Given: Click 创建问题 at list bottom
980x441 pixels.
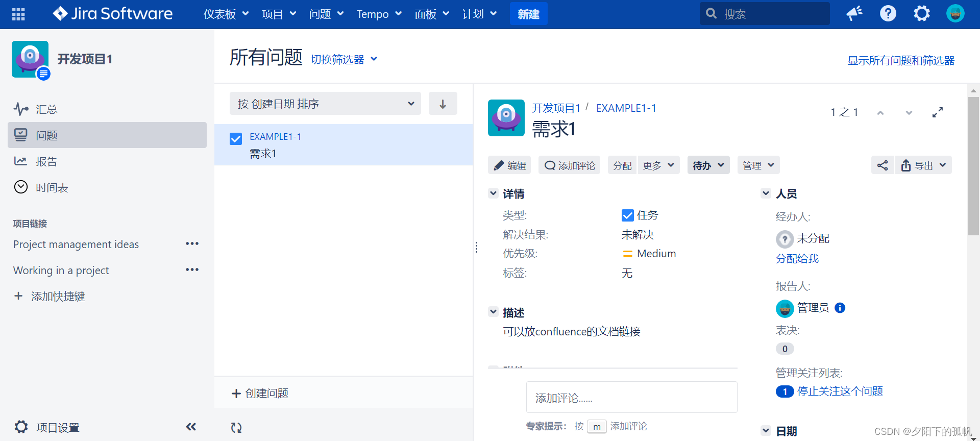Looking at the screenshot, I should [260, 393].
